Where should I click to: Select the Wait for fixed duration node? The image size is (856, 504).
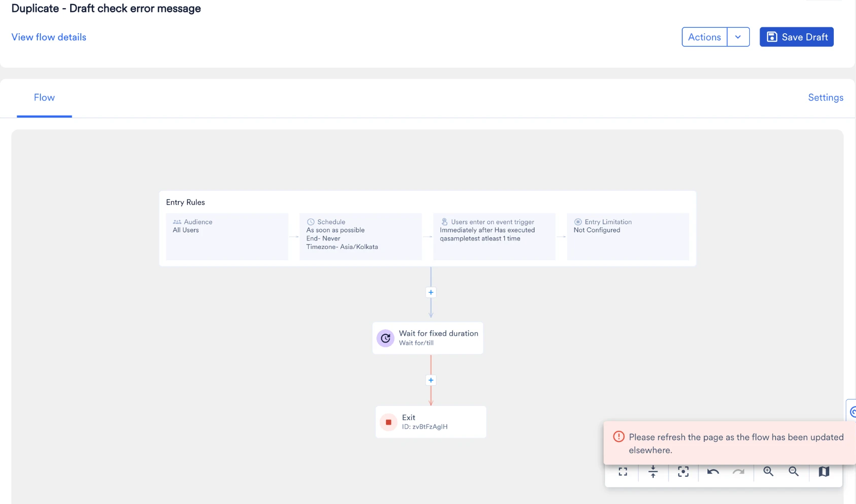pyautogui.click(x=427, y=338)
